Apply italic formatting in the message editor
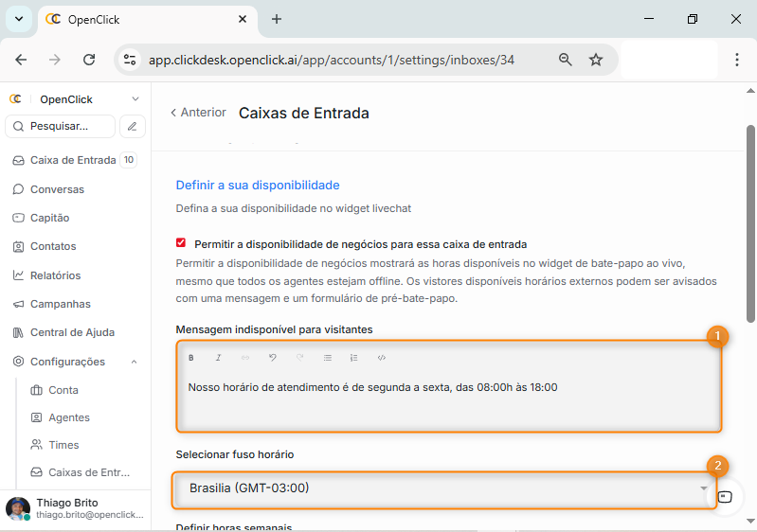This screenshot has width=757, height=532. 218,358
